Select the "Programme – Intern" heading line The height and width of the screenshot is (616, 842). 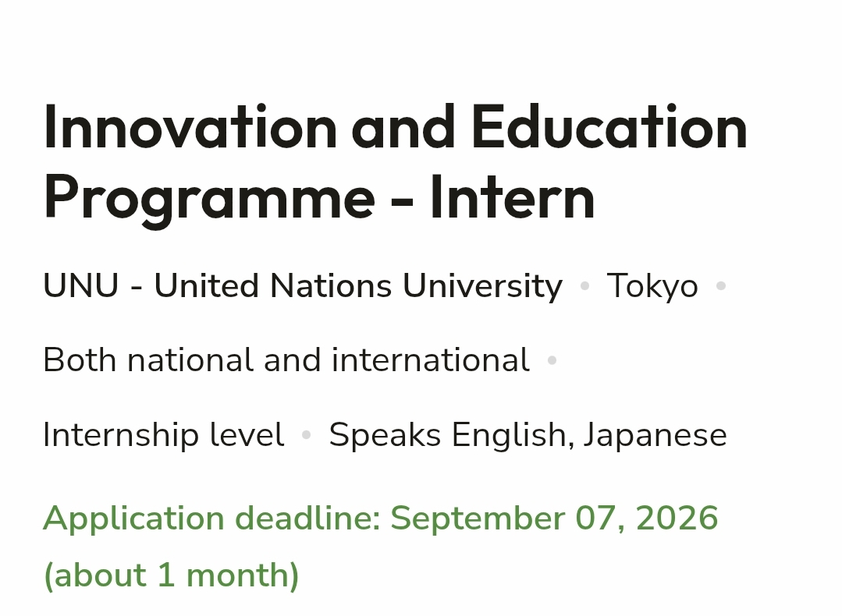tap(319, 199)
